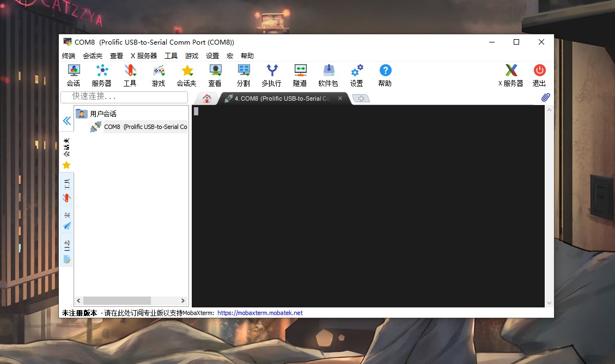Click the red 退出 (Exit) power icon
This screenshot has height=364, width=615.
[x=539, y=76]
